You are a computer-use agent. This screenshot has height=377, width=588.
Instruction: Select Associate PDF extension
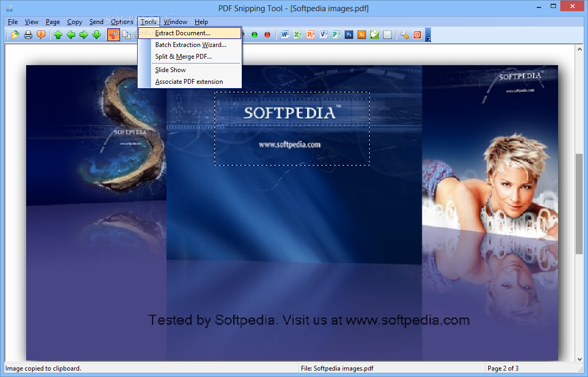tap(190, 82)
